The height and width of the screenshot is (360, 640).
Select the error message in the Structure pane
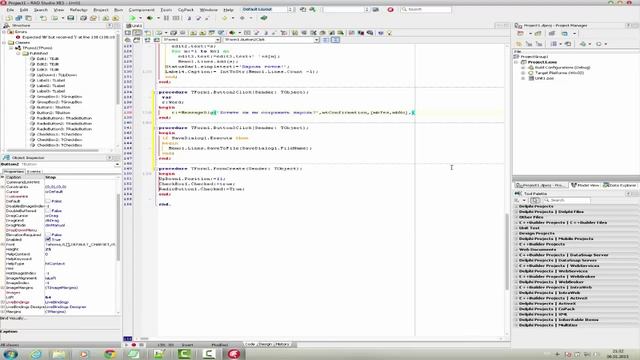pyautogui.click(x=68, y=37)
